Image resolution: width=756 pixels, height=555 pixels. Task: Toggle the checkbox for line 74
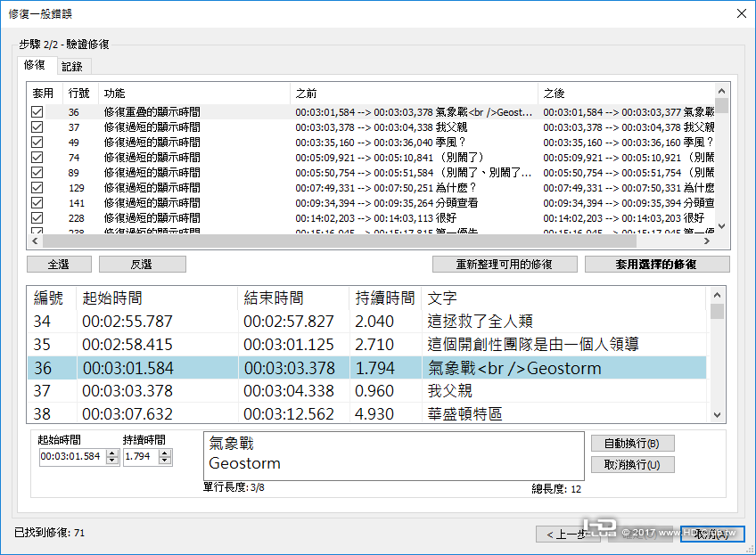click(37, 157)
